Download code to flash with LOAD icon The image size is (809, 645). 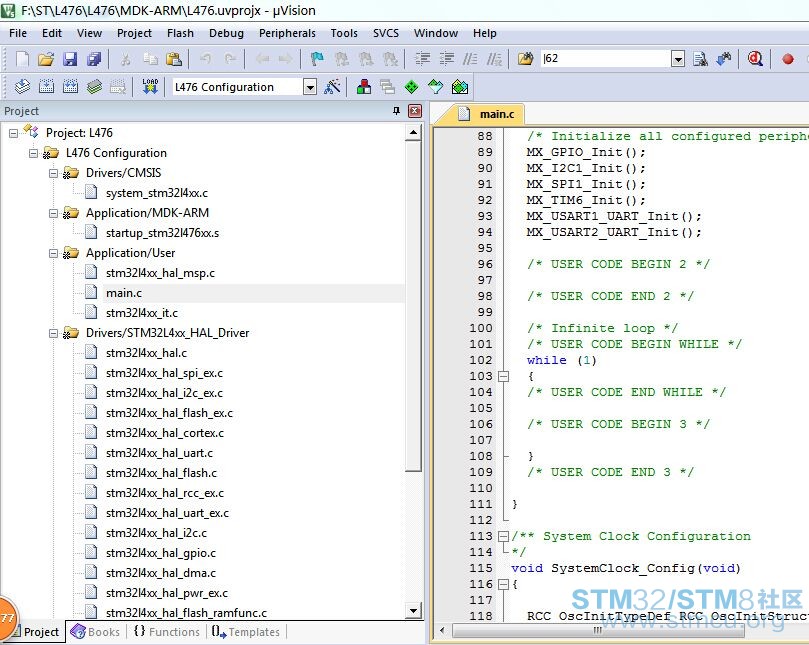tap(150, 87)
